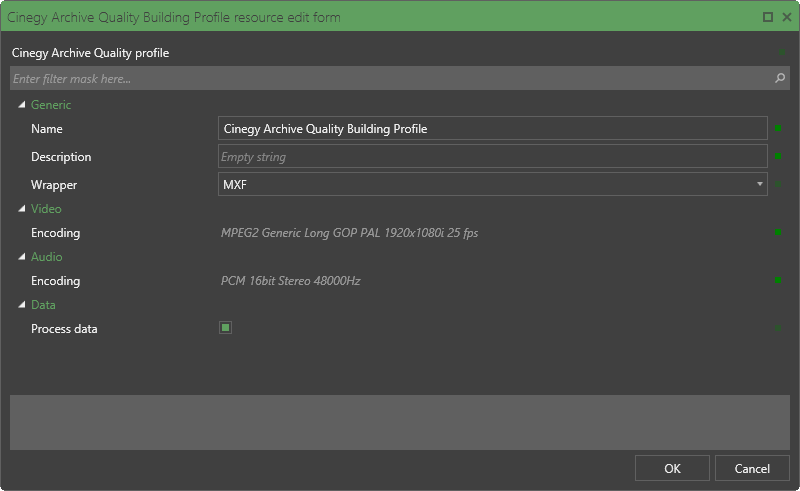Collapse the Data section

pos(21,305)
